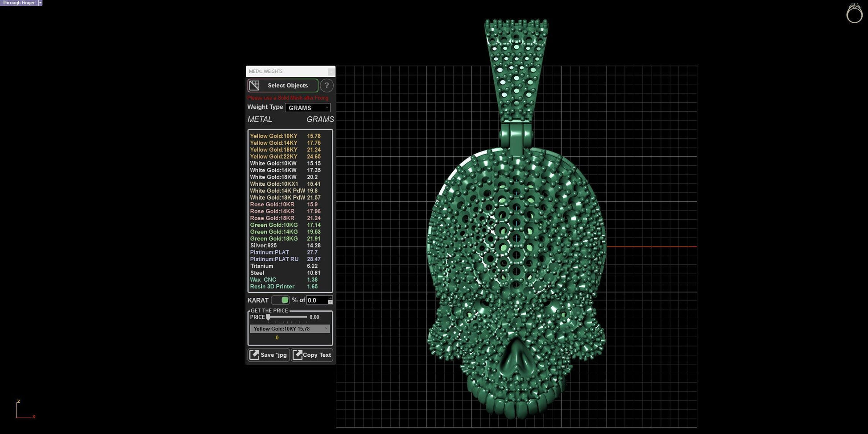
Task: Select the Silver:925 row
Action: (290, 246)
